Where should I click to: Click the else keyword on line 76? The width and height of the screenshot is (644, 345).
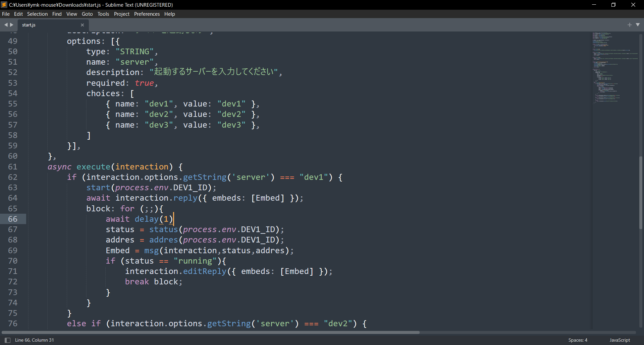point(76,324)
